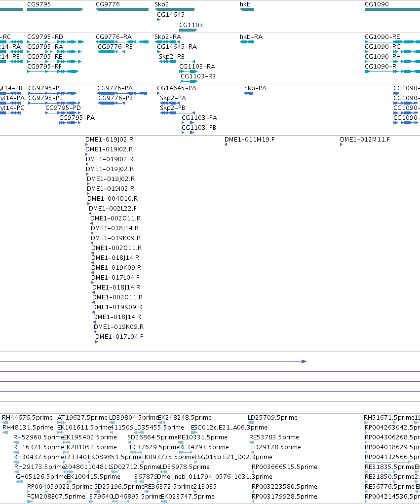Screen dimensions: 420x504
Task: Click BAC end DME1-012M11.F
Action: [x=365, y=140]
